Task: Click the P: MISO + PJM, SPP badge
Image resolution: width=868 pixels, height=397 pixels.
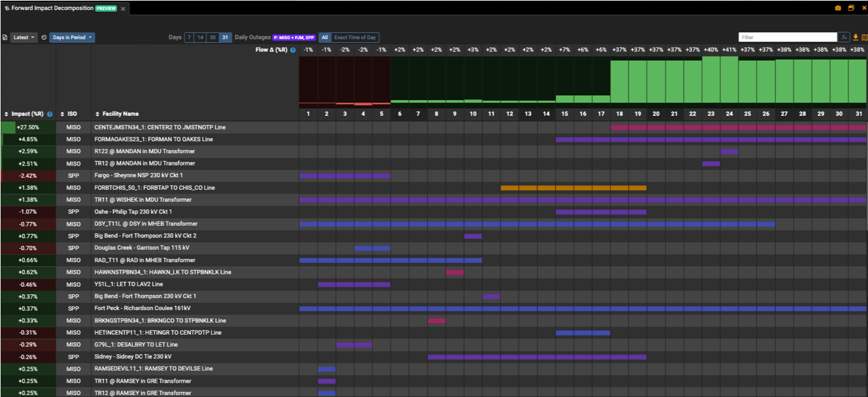Action: click(x=294, y=37)
